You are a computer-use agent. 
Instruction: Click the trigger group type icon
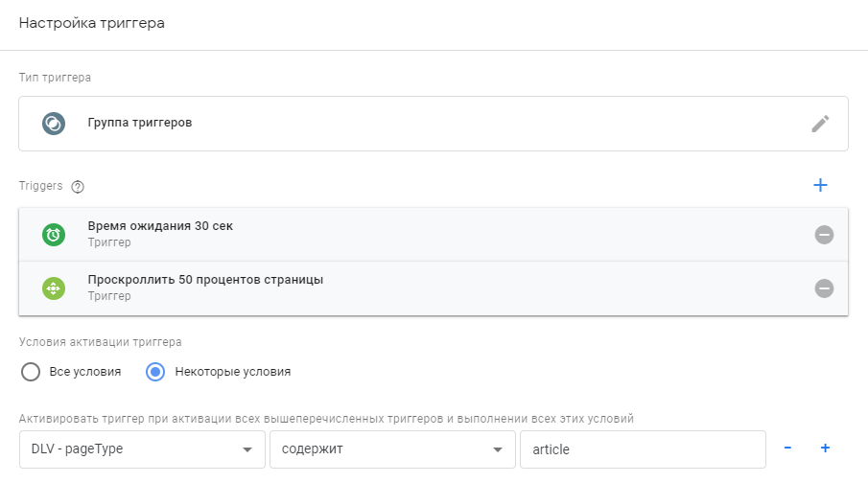point(54,124)
